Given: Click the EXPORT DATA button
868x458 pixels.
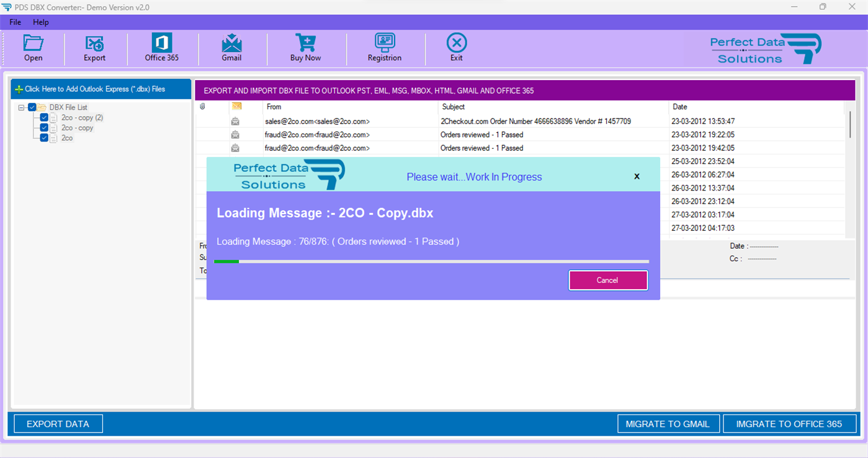Looking at the screenshot, I should click(58, 423).
